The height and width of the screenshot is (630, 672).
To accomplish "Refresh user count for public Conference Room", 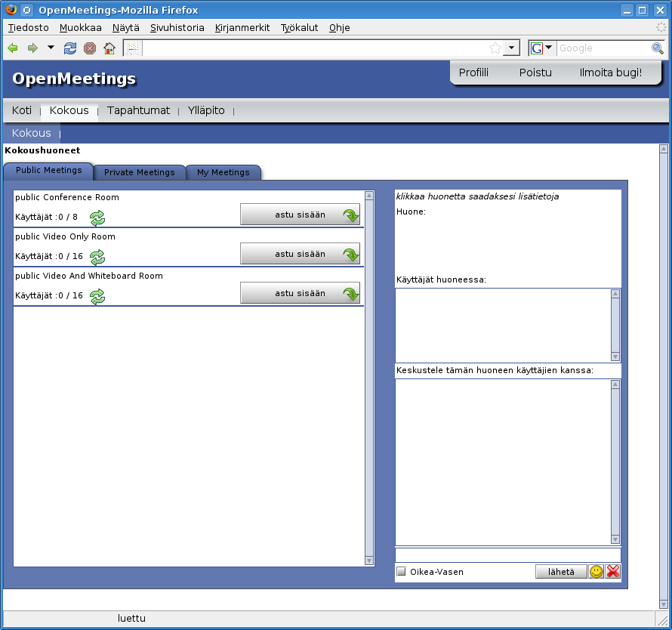I will point(97,218).
